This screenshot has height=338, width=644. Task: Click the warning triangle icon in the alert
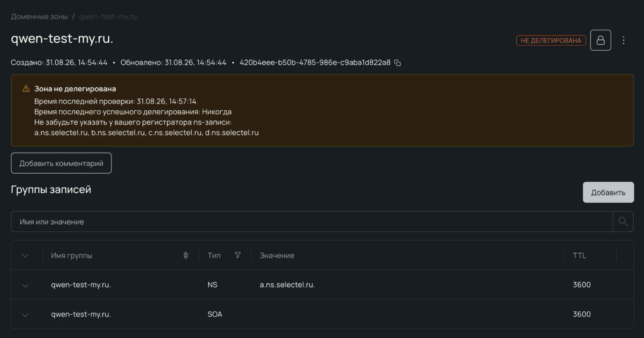[x=26, y=89]
